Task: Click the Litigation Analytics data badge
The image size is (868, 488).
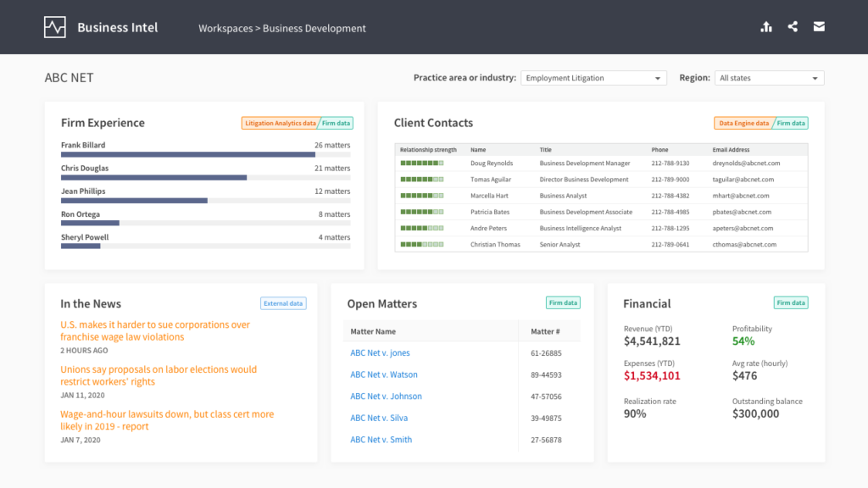Action: point(280,124)
